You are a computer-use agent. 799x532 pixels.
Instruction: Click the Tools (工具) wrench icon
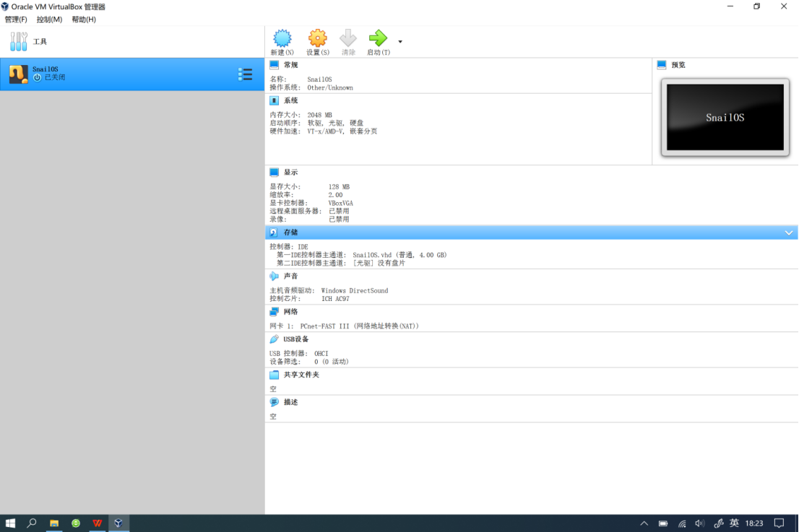tap(18, 42)
